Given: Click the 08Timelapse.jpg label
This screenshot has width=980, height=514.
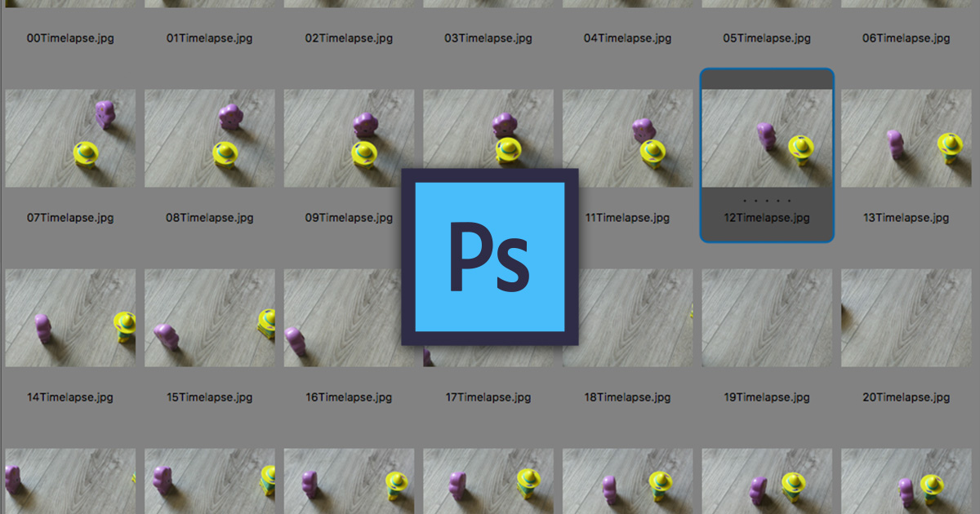Looking at the screenshot, I should [x=210, y=218].
